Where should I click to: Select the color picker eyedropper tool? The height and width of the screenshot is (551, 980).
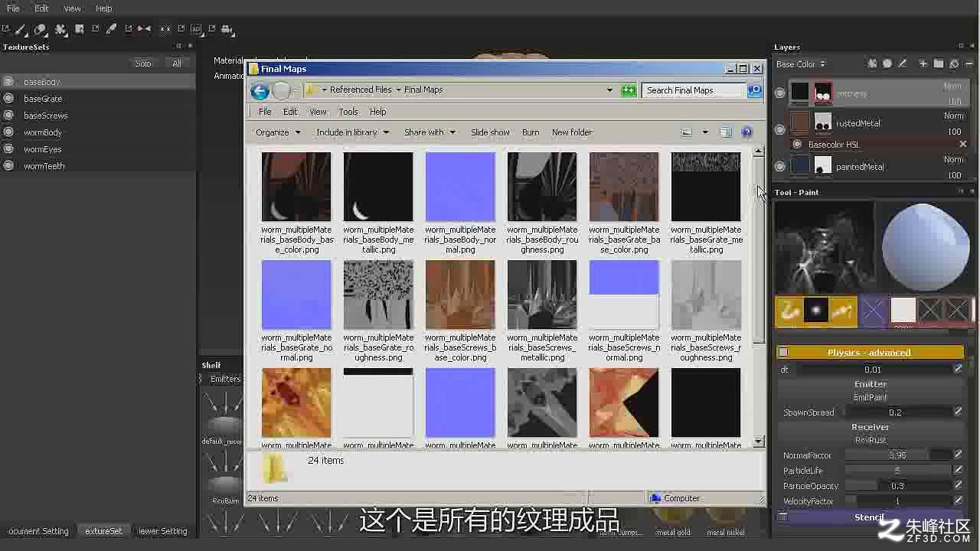111,29
